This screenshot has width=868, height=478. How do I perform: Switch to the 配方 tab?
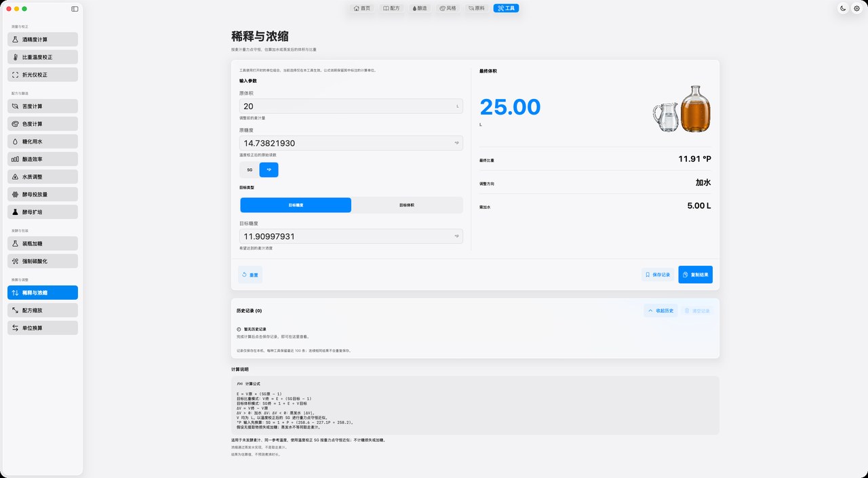coord(391,8)
